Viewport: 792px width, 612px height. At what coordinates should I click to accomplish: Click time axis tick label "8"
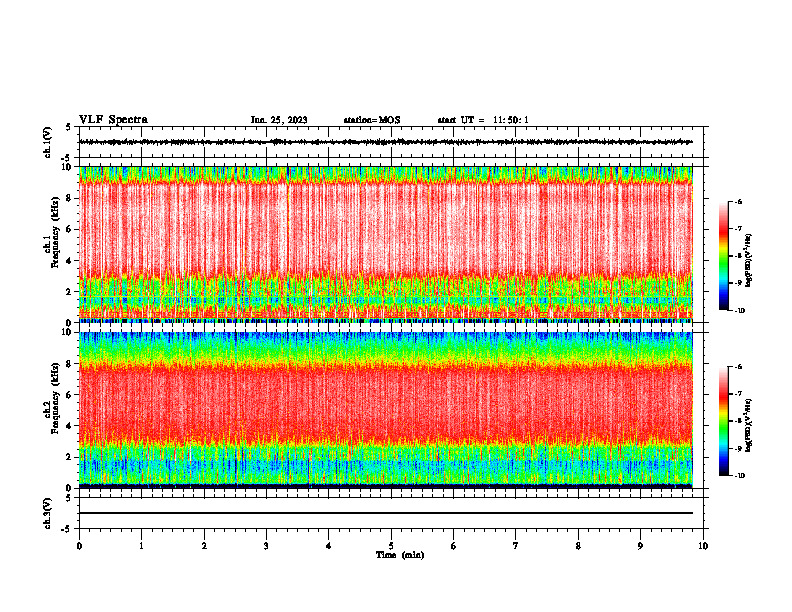click(x=578, y=546)
